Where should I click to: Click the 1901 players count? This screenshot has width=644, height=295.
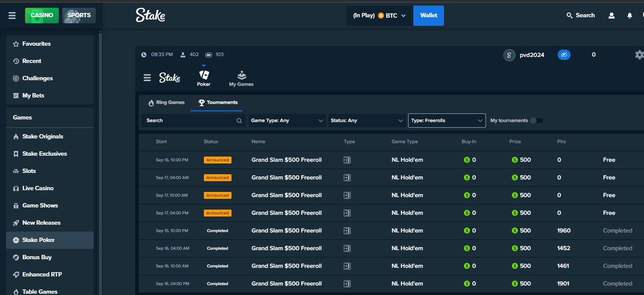pos(563,284)
